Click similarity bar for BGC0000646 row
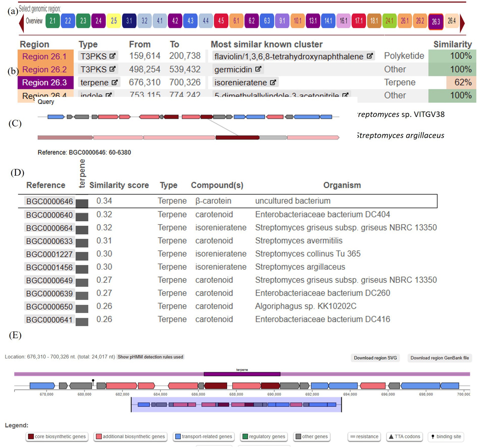The image size is (480, 448). click(x=82, y=203)
